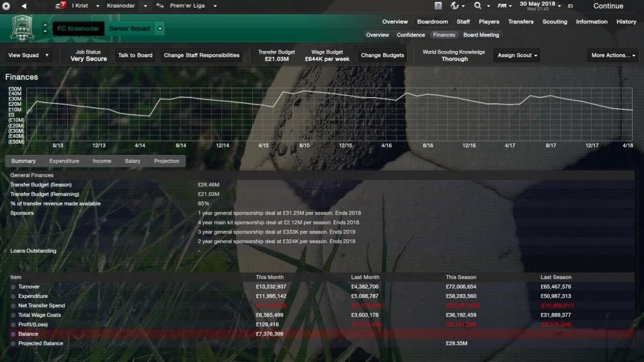The width and height of the screenshot is (644, 362).
Task: Select the Balance radio button
Action: [13, 334]
